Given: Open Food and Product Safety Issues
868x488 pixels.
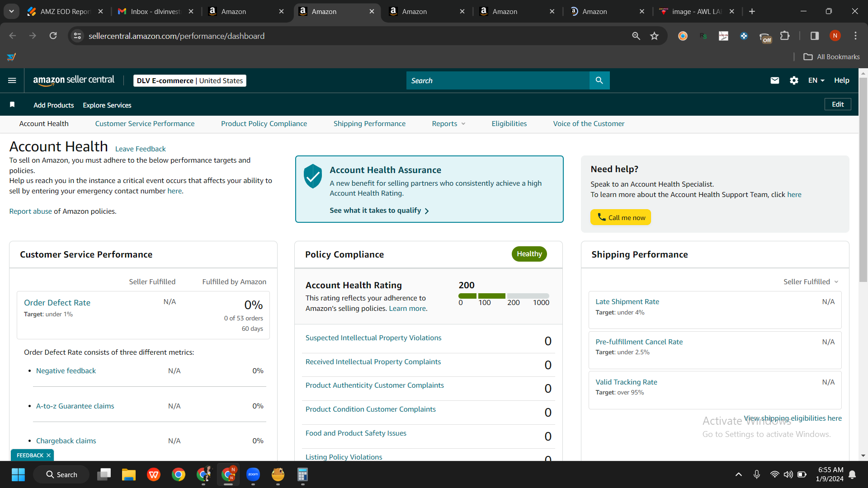Looking at the screenshot, I should (x=356, y=433).
